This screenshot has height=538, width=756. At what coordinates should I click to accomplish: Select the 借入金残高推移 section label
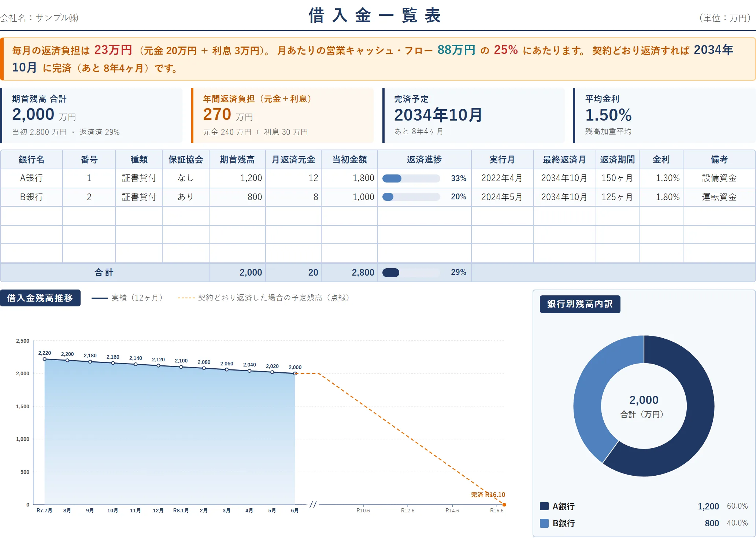pos(40,298)
